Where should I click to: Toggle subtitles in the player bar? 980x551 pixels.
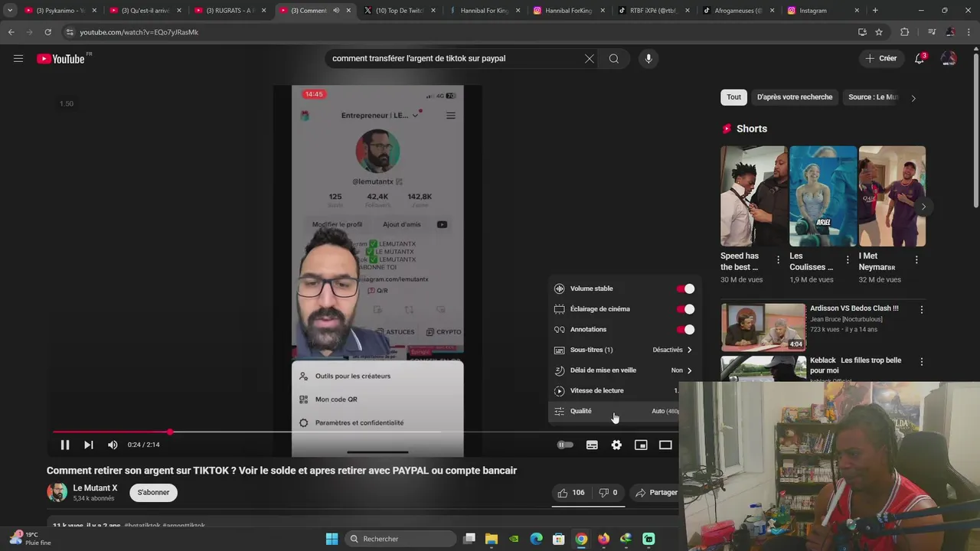click(x=592, y=445)
